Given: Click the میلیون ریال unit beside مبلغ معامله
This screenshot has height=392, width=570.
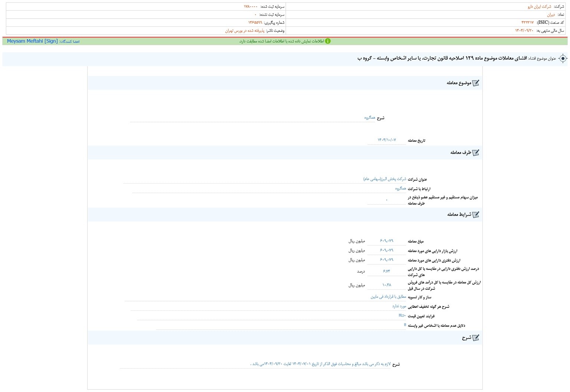Looking at the screenshot, I should 357,241.
